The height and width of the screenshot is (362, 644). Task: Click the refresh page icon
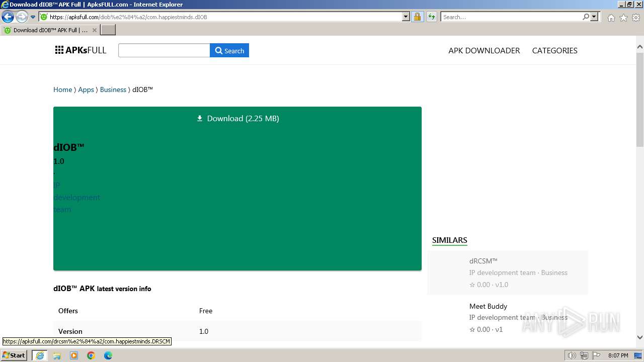[432, 17]
